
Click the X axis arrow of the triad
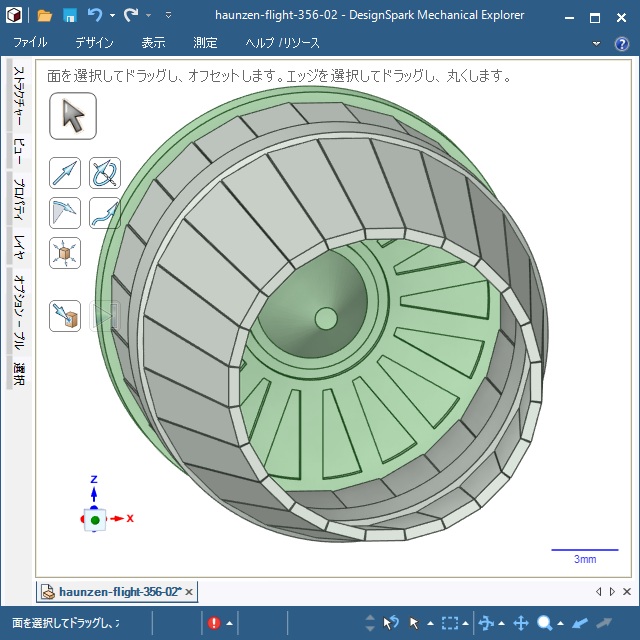click(x=118, y=518)
